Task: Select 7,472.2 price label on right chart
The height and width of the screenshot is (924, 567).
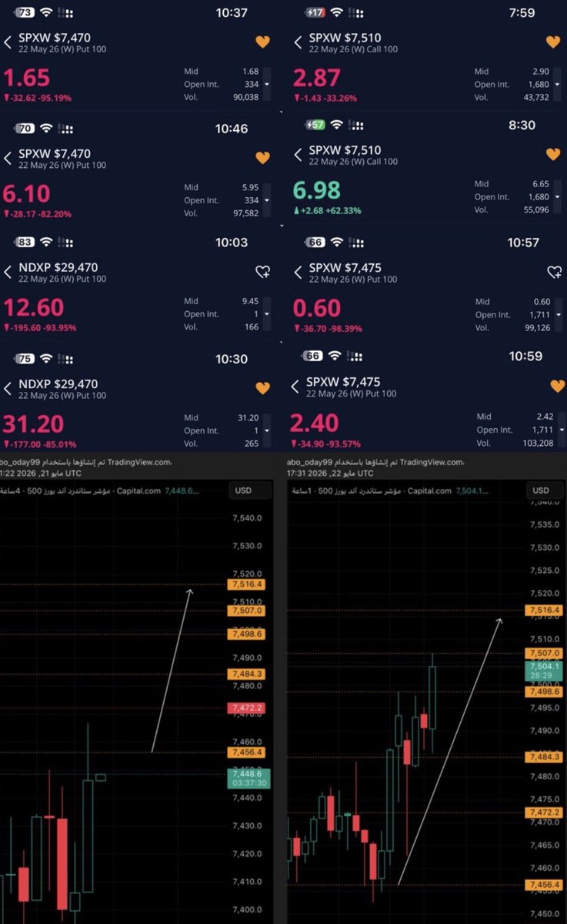Action: tap(543, 812)
